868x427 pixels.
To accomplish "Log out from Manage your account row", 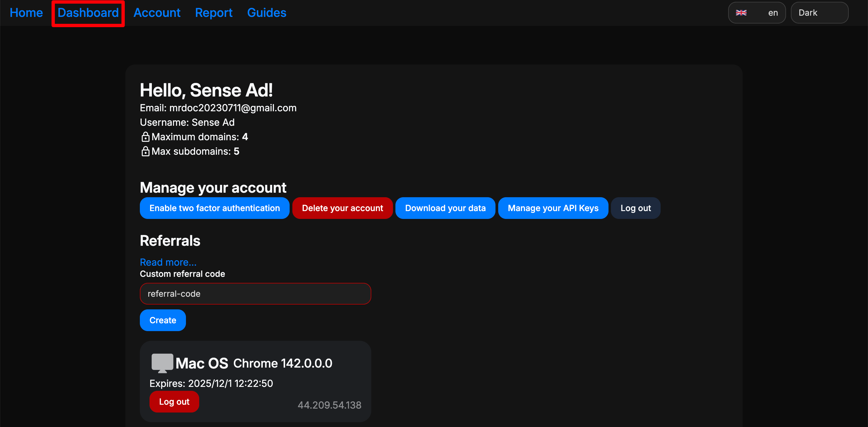I will click(635, 208).
